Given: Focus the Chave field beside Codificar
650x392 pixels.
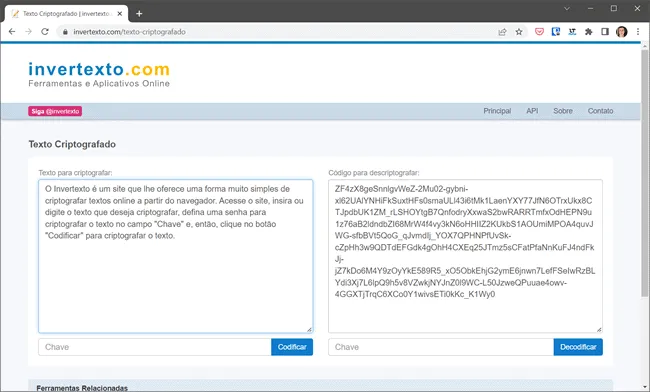Looking at the screenshot, I should click(x=155, y=347).
